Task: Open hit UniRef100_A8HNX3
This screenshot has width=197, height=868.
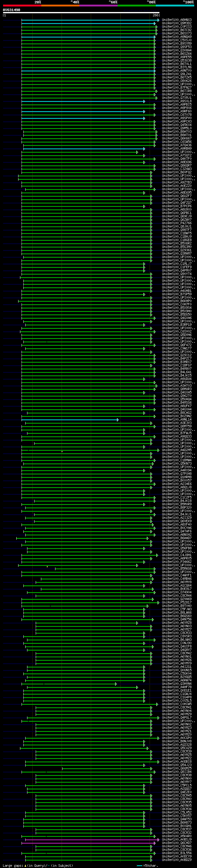Action: [x=177, y=20]
